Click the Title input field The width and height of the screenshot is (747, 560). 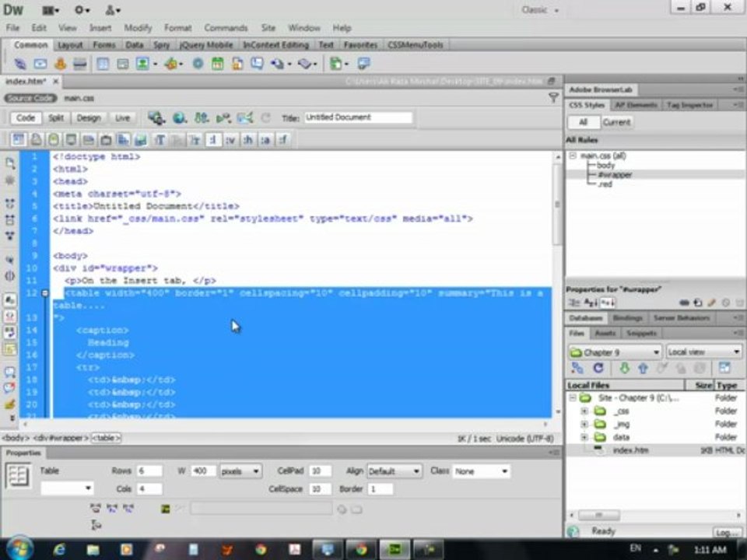click(x=358, y=117)
